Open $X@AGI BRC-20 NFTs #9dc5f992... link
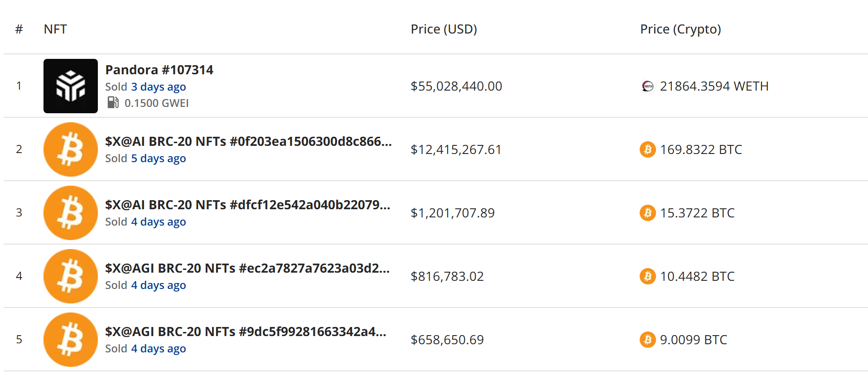868x375 pixels. [246, 332]
